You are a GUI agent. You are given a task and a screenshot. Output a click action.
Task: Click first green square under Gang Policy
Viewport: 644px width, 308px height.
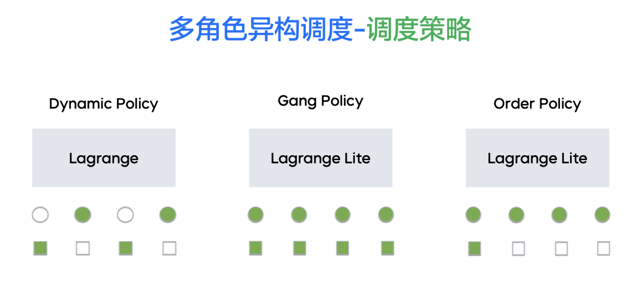click(256, 248)
